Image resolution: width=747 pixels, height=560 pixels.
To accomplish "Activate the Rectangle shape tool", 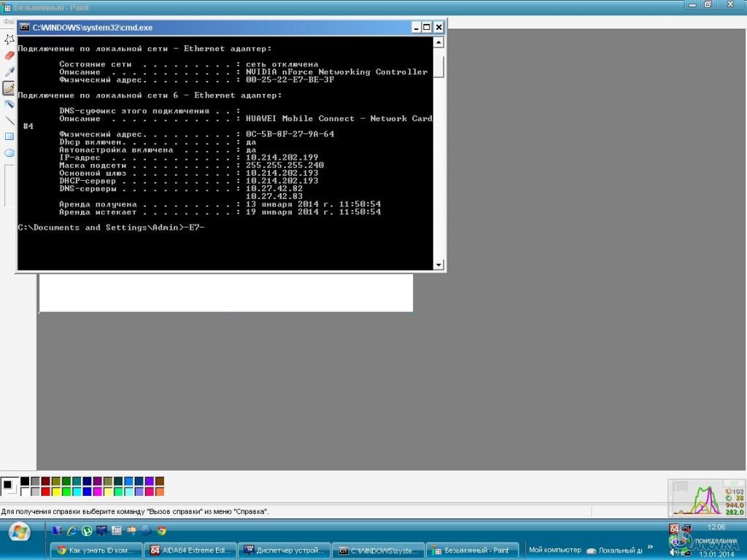I will point(9,136).
